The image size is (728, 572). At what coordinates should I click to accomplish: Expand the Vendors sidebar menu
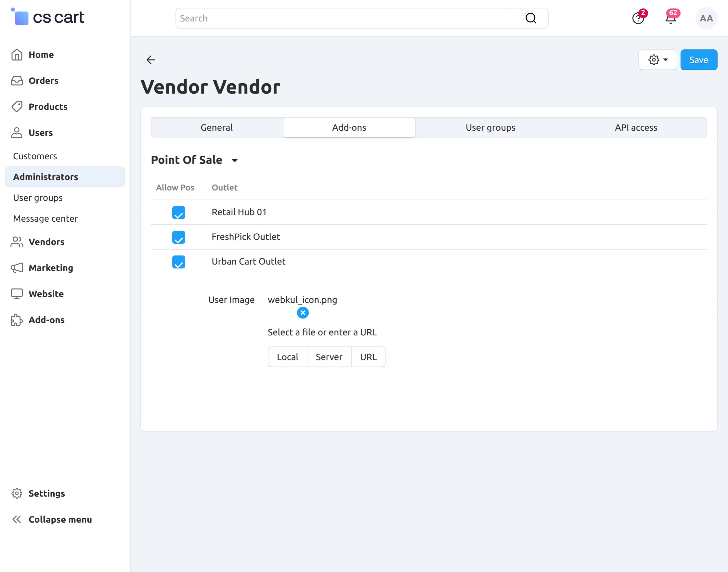coord(46,242)
